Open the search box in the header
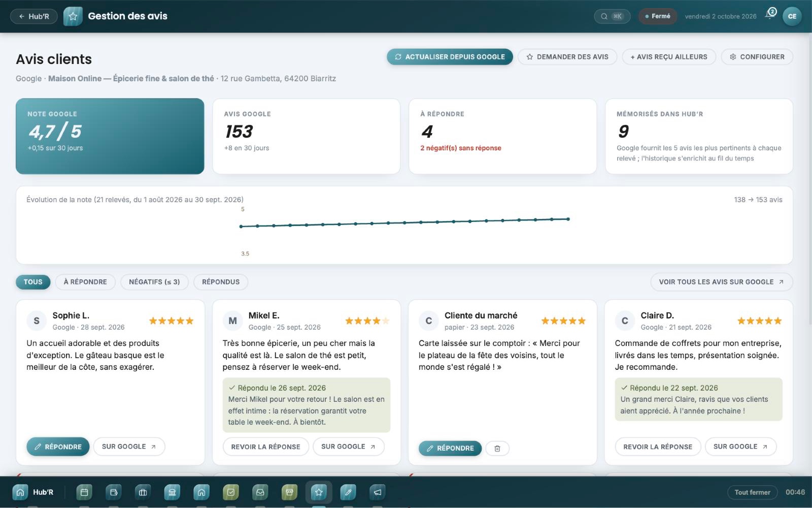The height and width of the screenshot is (508, 812). [612, 16]
